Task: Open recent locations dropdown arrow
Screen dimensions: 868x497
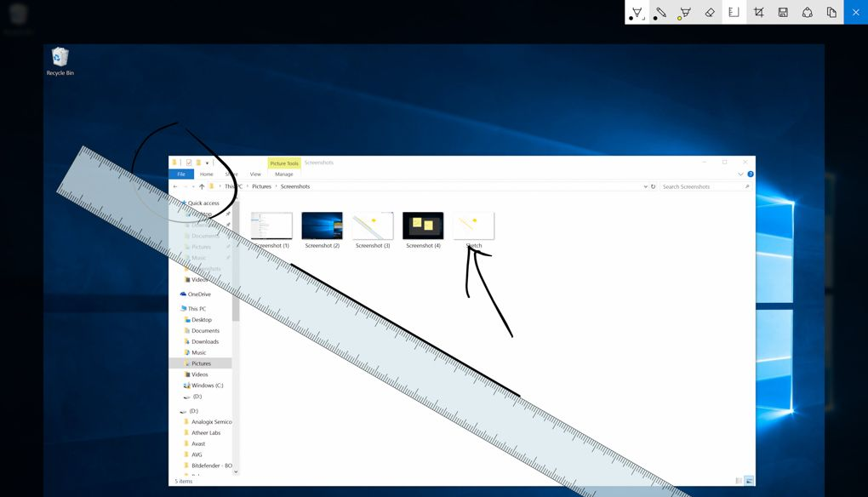Action: tap(193, 186)
